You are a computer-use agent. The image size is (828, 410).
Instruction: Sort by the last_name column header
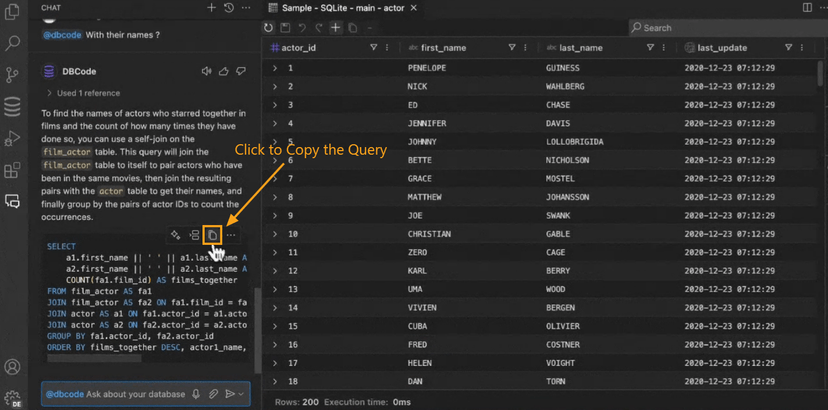tap(581, 48)
